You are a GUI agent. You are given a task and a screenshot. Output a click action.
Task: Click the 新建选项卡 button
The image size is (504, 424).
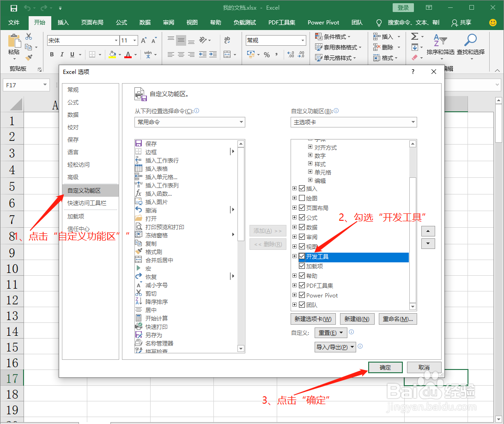pos(313,319)
